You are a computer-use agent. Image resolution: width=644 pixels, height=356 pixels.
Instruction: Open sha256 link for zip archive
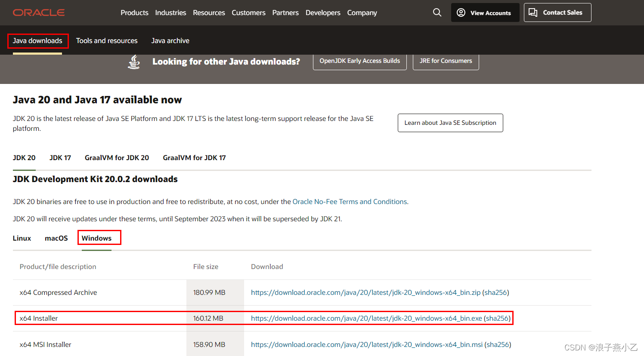[495, 292]
